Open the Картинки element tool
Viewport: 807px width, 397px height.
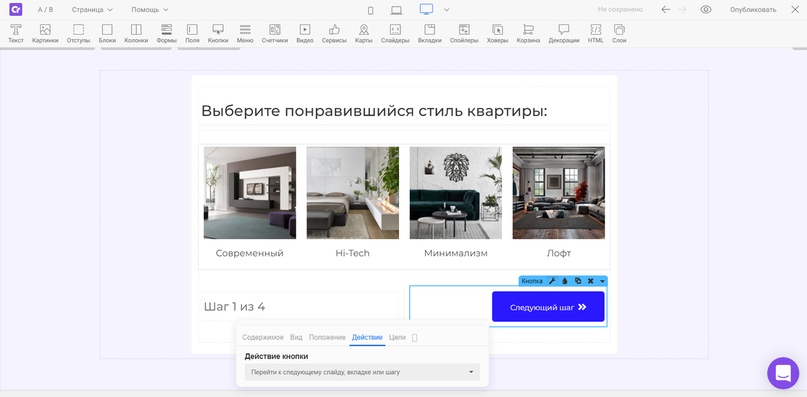tap(45, 33)
